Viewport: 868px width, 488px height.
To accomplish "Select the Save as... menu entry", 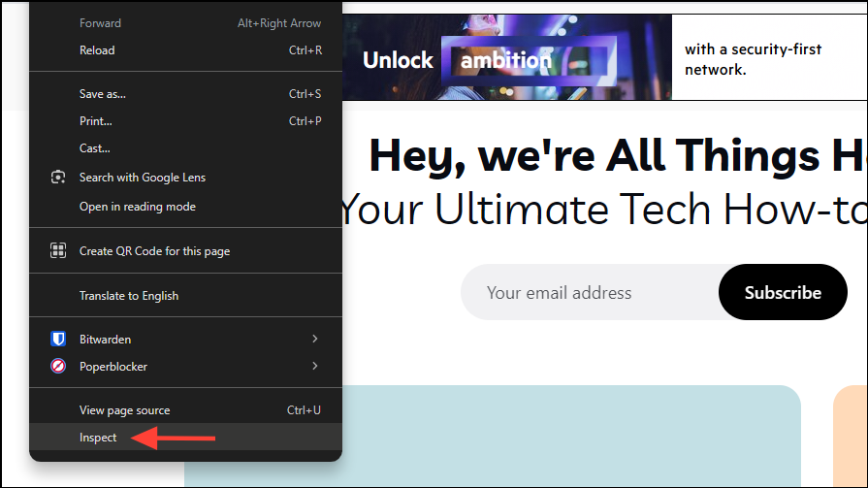I will [x=103, y=94].
